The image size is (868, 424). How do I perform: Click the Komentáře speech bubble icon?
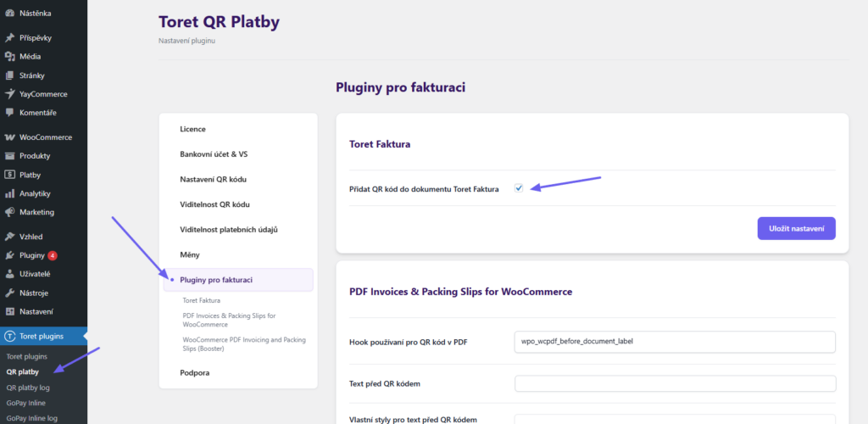(x=9, y=113)
